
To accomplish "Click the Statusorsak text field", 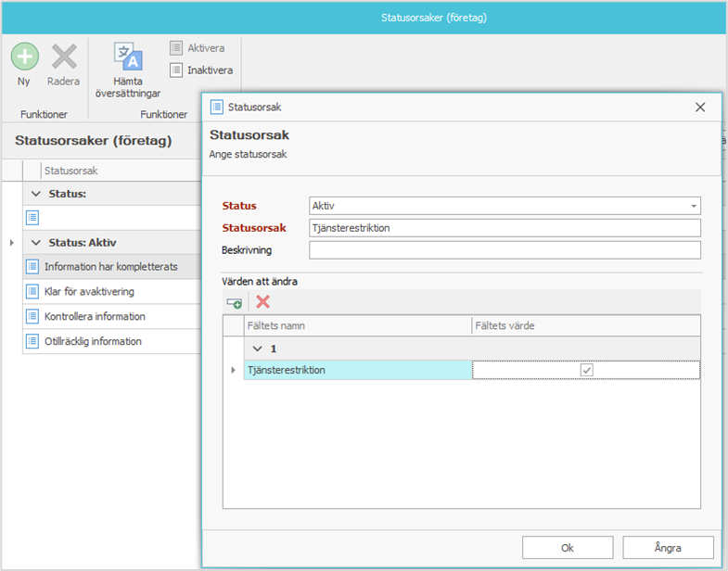I will tap(504, 228).
